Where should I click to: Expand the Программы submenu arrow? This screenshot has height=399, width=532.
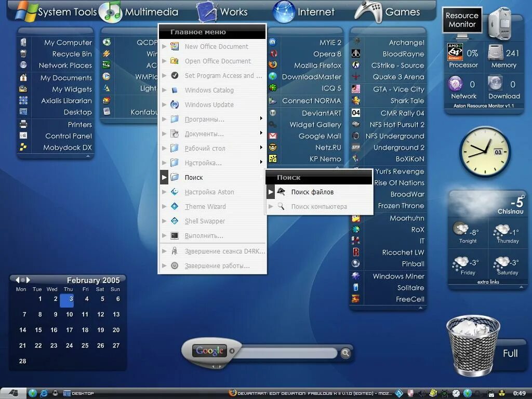point(261,118)
